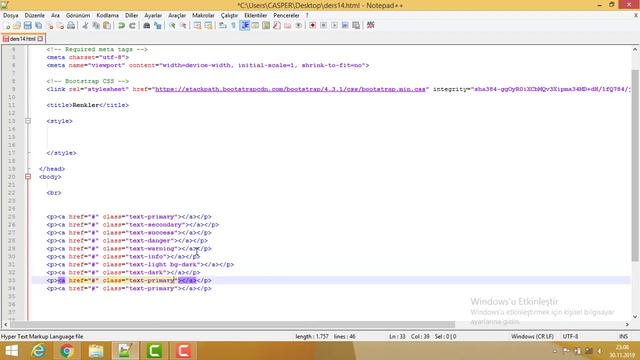This screenshot has width=640, height=360.
Task: Open a file with toolbar Open icon
Action: [17, 25]
